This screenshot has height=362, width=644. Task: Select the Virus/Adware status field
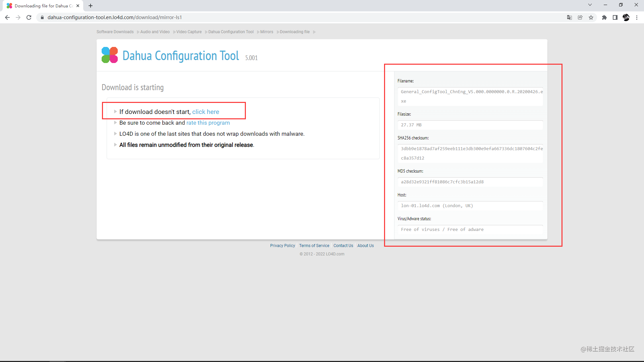(470, 230)
